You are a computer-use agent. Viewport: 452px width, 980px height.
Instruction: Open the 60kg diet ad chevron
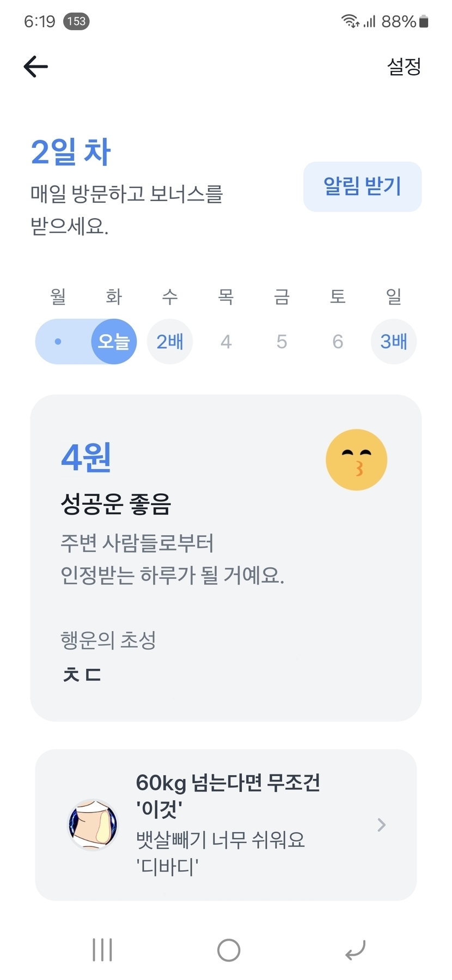(x=381, y=825)
